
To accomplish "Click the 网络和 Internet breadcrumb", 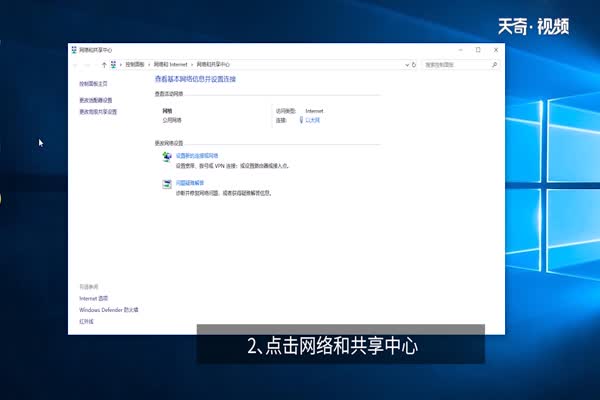I will [x=171, y=64].
